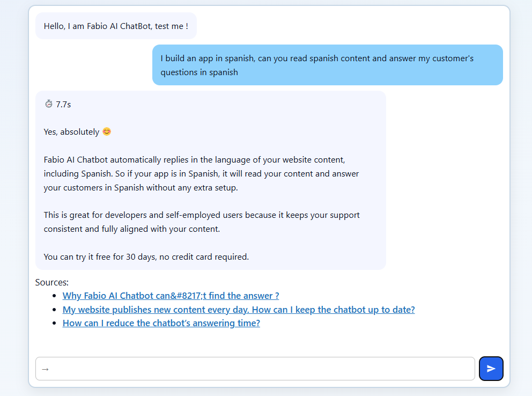
Task: Click the 30-day free trial sentence
Action: [146, 256]
